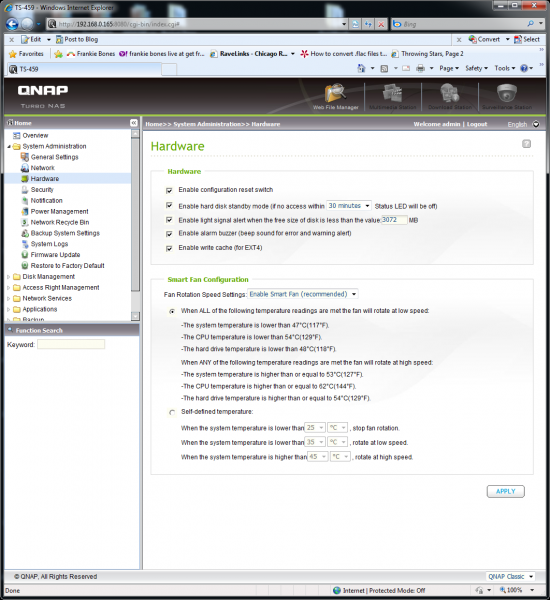Viewport: 550px width, 600px height.
Task: Expand Network Services tree folder
Action: point(9,298)
